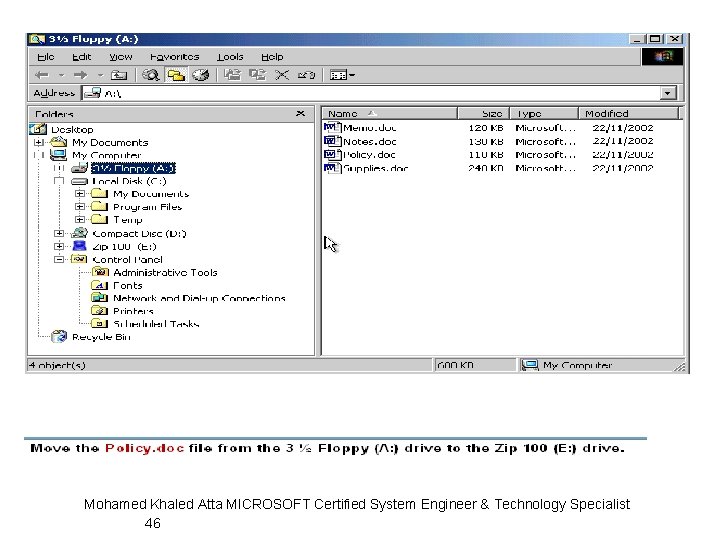Viewport: 720px width, 540px height.
Task: Expand the Zip 100 (E:) node
Action: [x=59, y=246]
